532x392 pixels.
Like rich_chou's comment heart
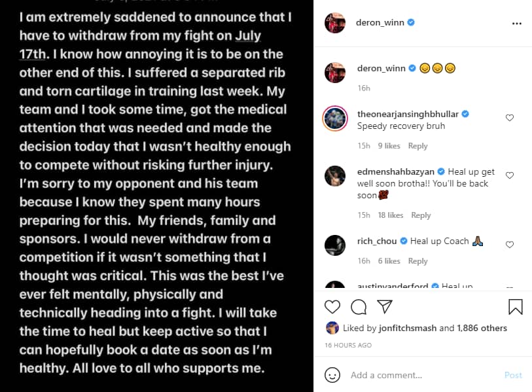(x=510, y=245)
